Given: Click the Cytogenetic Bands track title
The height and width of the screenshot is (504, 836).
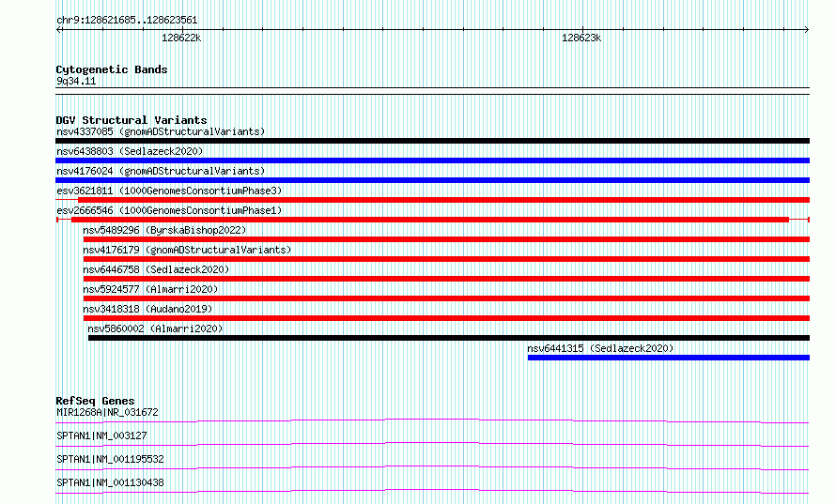Looking at the screenshot, I should pos(112,69).
